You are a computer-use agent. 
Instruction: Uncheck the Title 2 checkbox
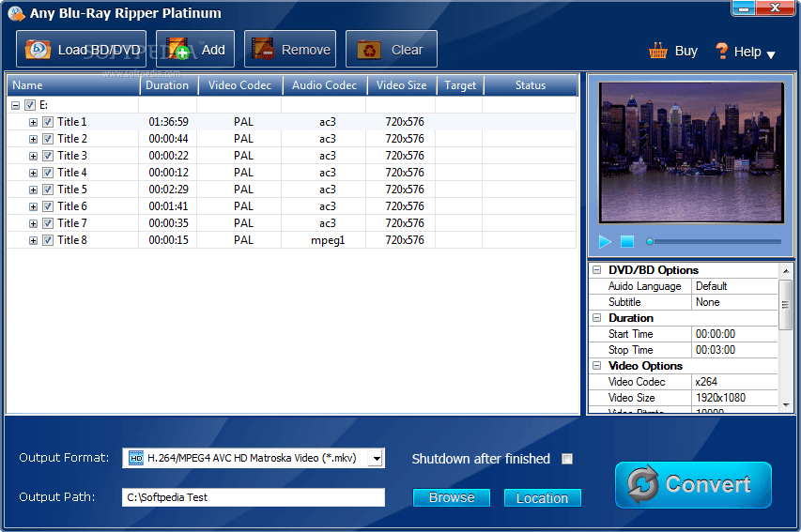pos(48,139)
